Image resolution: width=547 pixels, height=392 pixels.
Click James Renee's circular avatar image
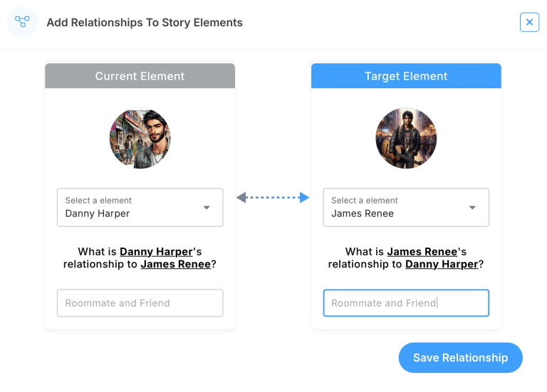coord(406,138)
